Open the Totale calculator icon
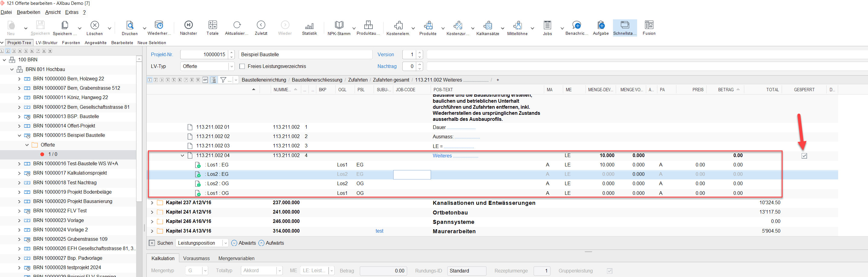This screenshot has height=277, width=868. point(212,25)
